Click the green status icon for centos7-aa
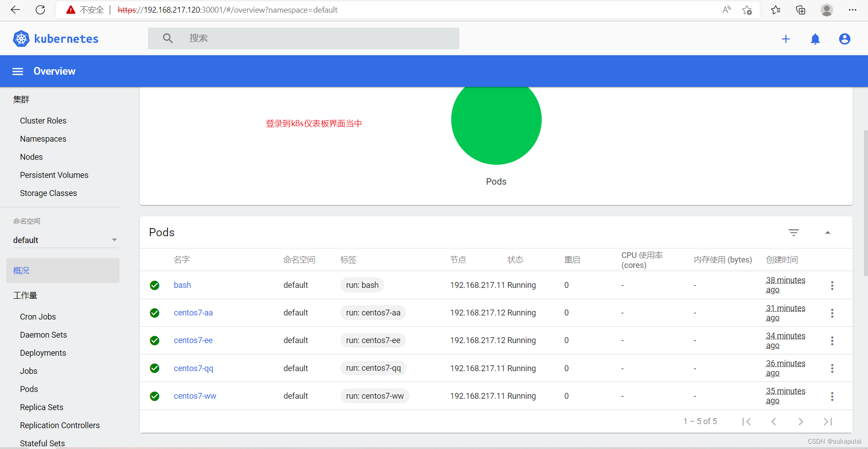The height and width of the screenshot is (449, 868). pos(155,313)
